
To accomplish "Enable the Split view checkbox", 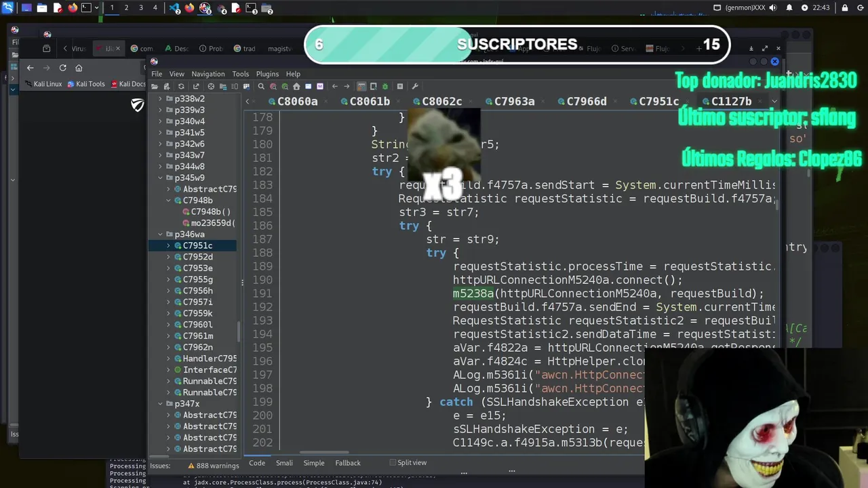I will [393, 463].
